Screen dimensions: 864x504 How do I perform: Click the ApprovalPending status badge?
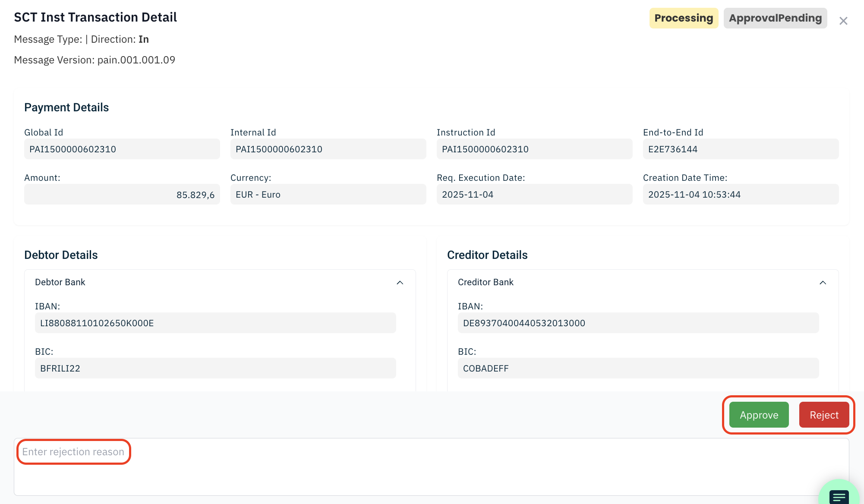click(775, 18)
